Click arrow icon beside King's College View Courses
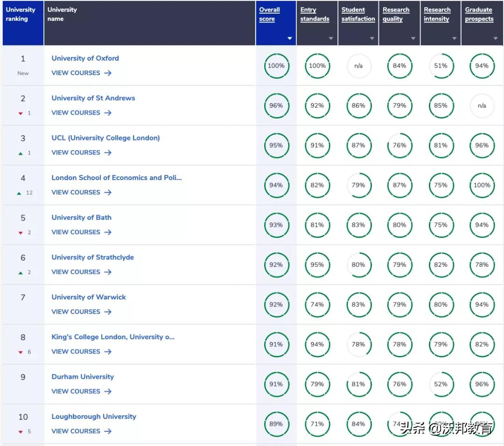Screen dimensions: 504x446 (108, 352)
